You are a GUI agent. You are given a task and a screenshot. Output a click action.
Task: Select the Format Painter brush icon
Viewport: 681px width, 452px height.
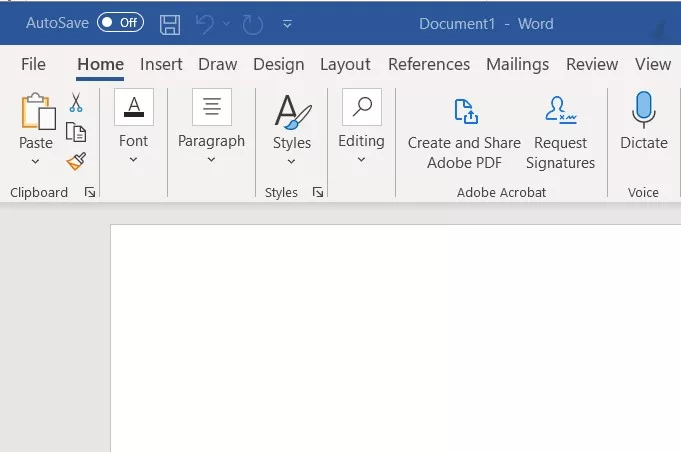pyautogui.click(x=76, y=162)
